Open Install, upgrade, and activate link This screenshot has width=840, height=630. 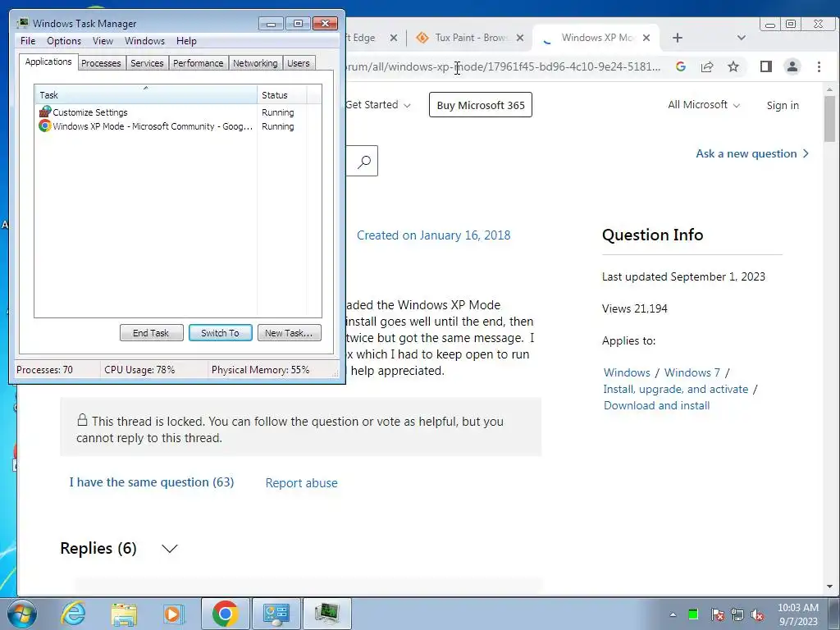(676, 389)
